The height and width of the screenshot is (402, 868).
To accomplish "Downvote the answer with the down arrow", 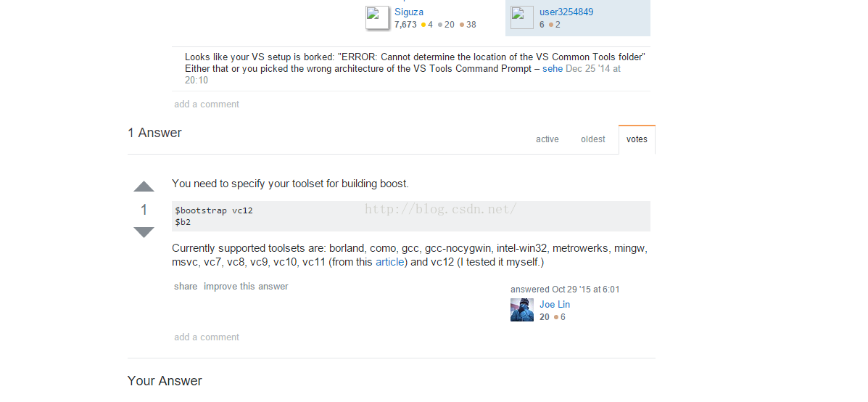I will tap(144, 232).
